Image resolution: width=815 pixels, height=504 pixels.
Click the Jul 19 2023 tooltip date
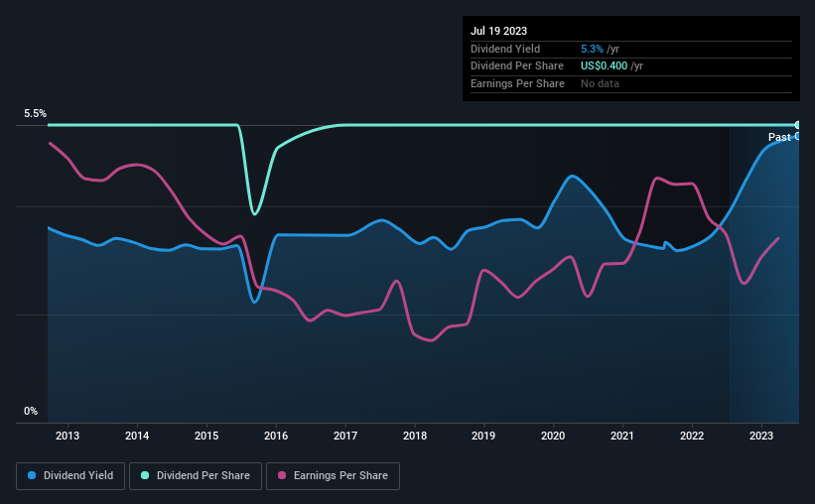(498, 31)
